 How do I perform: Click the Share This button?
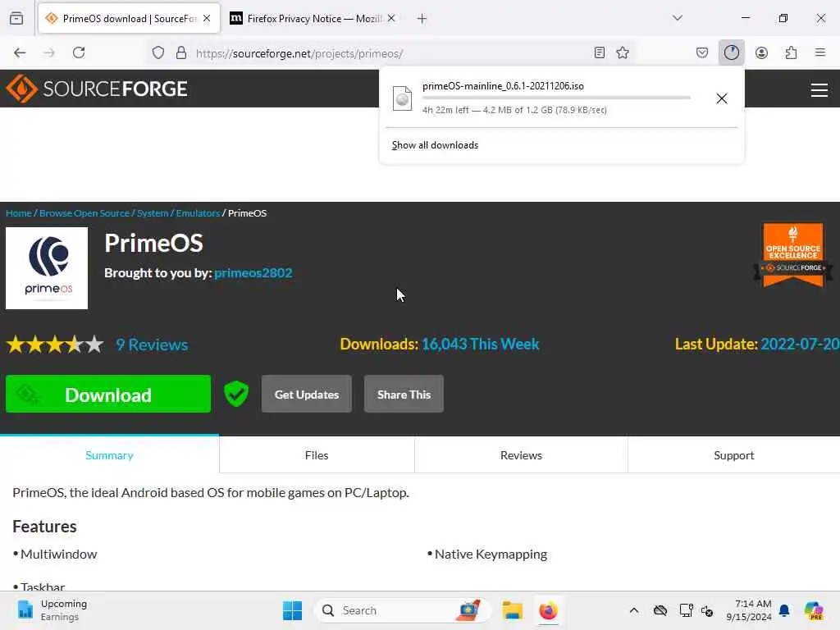click(404, 394)
